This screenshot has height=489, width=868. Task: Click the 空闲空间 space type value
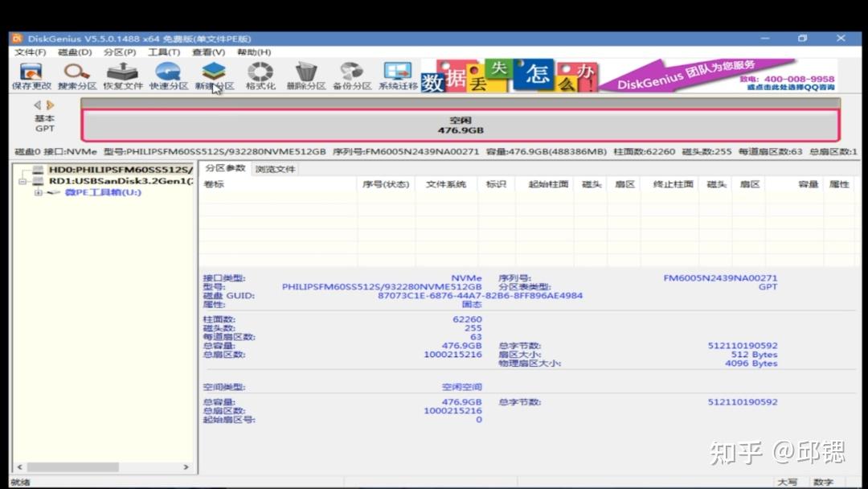pyautogui.click(x=461, y=387)
